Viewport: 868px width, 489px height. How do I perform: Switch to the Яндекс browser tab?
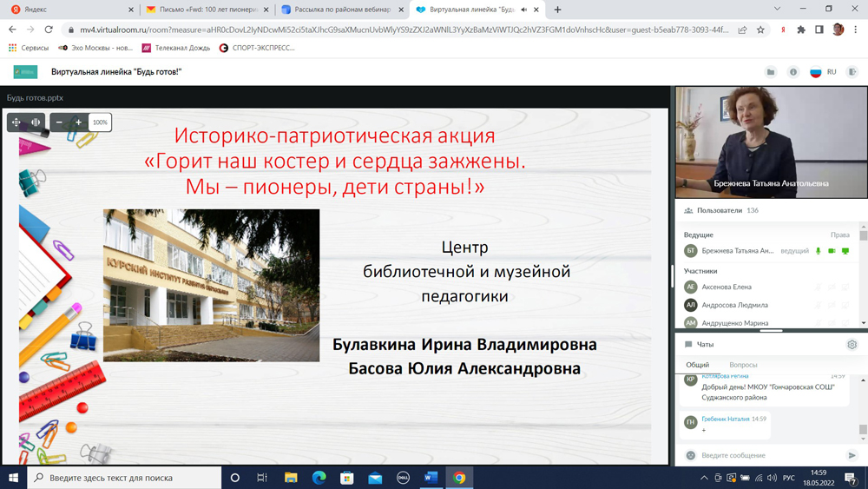coord(72,10)
